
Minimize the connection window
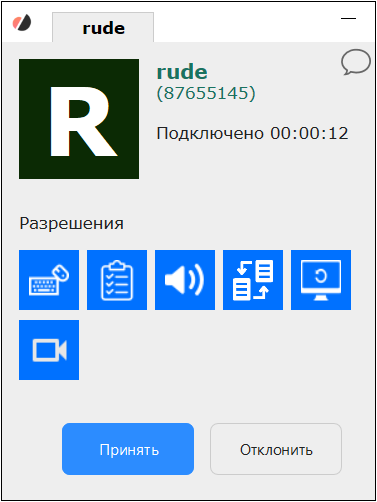point(349,18)
